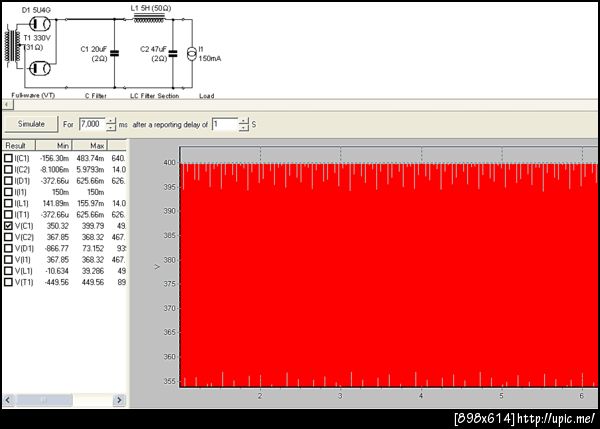600x429 pixels.
Task: Click the Simulate button
Action: pyautogui.click(x=31, y=124)
